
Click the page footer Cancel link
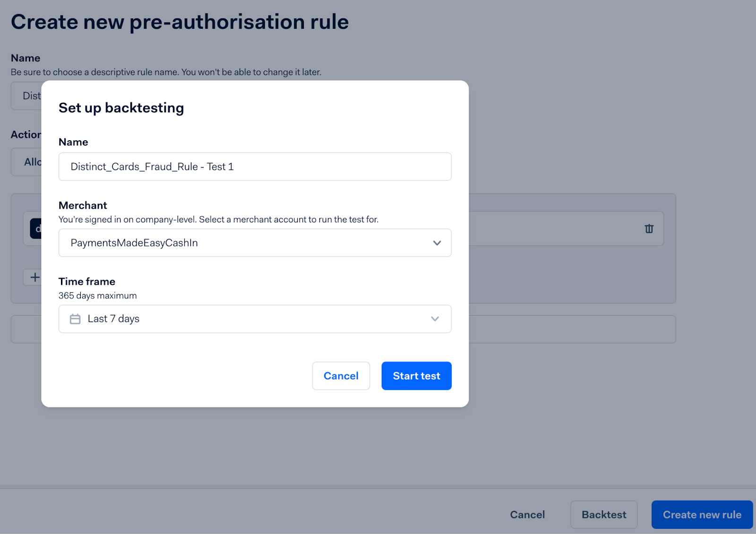click(527, 515)
